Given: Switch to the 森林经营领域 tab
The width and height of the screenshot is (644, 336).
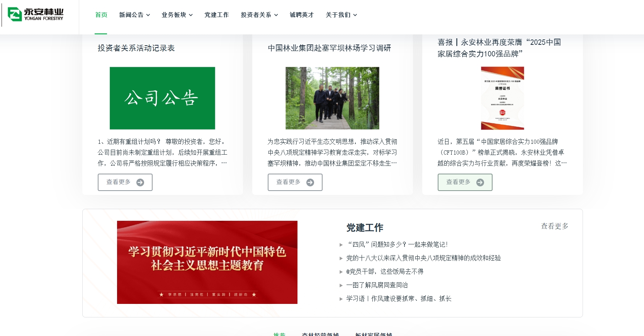Looking at the screenshot, I should coord(320,334).
